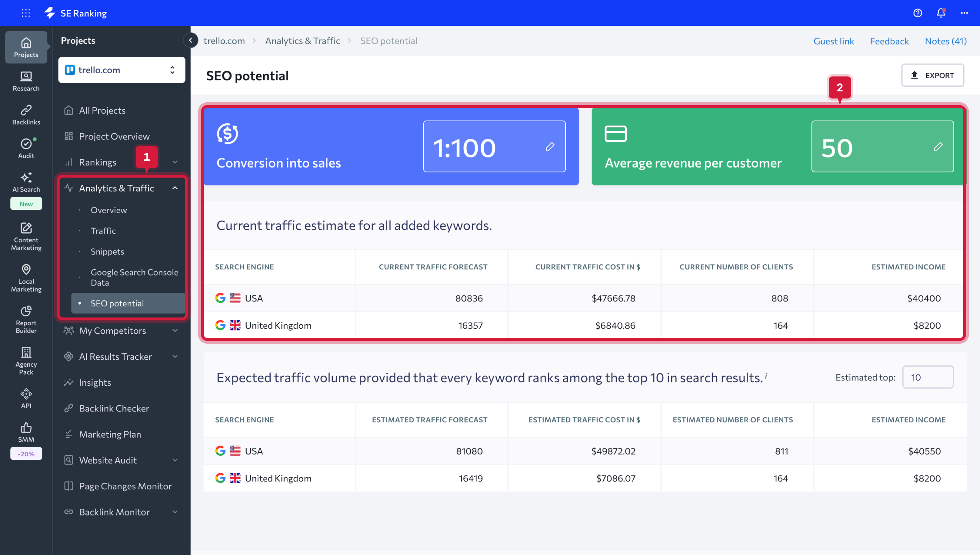Open Report Builder icon

coord(26,319)
